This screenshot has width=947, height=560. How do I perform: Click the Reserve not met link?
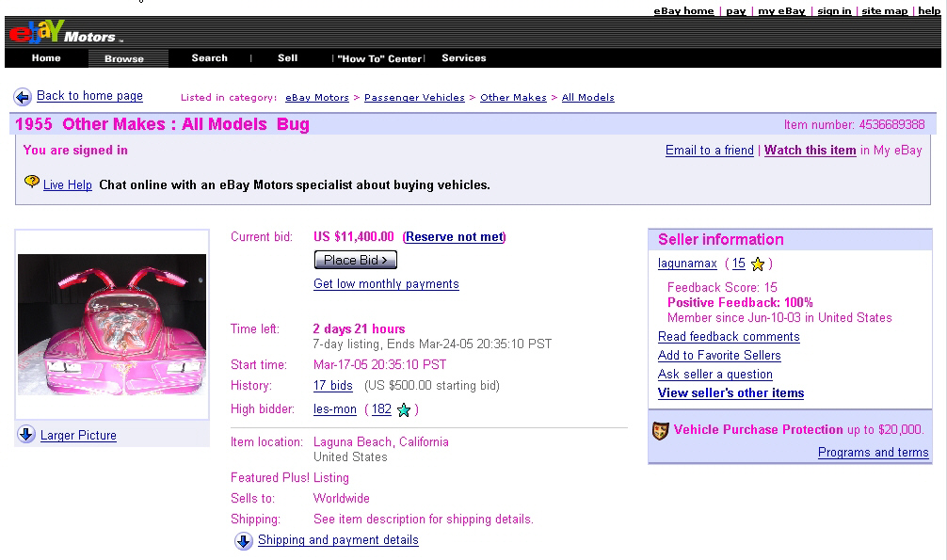[x=455, y=237]
